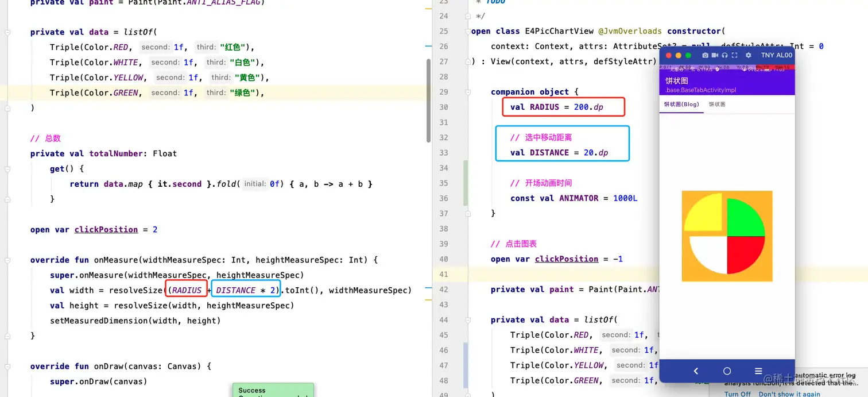Image resolution: width=868 pixels, height=397 pixels.
Task: Click clickPosition variable in left editor
Action: pyautogui.click(x=106, y=230)
